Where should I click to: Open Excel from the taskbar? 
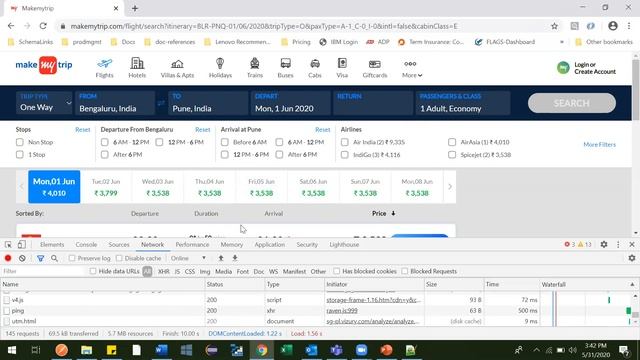tap(287, 350)
